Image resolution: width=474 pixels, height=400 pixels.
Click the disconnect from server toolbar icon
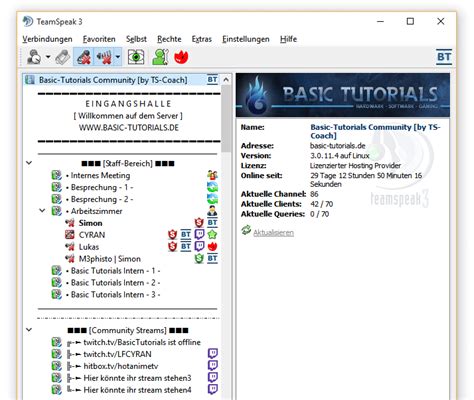[63, 57]
